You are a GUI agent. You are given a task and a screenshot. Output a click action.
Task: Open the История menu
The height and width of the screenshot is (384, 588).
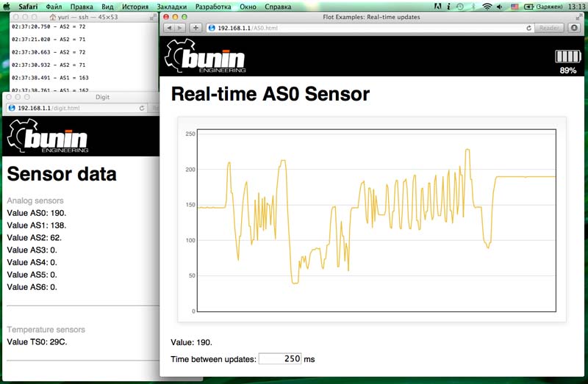pos(135,7)
